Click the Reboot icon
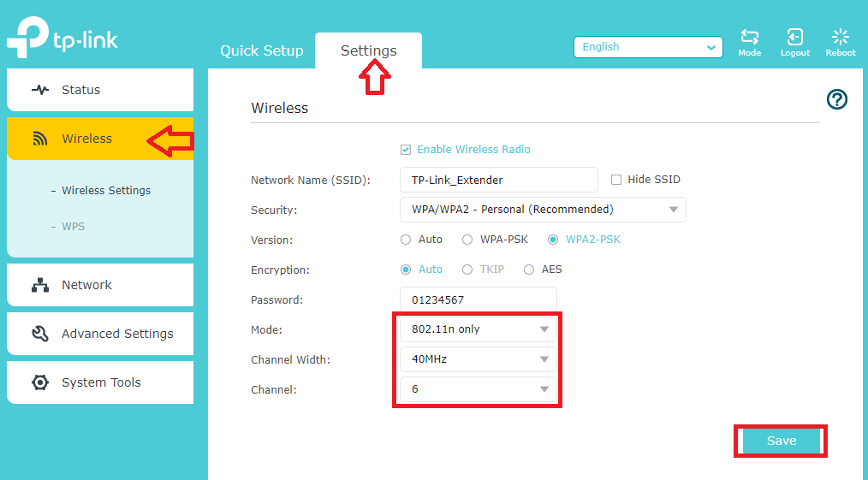The image size is (868, 480). point(841,37)
